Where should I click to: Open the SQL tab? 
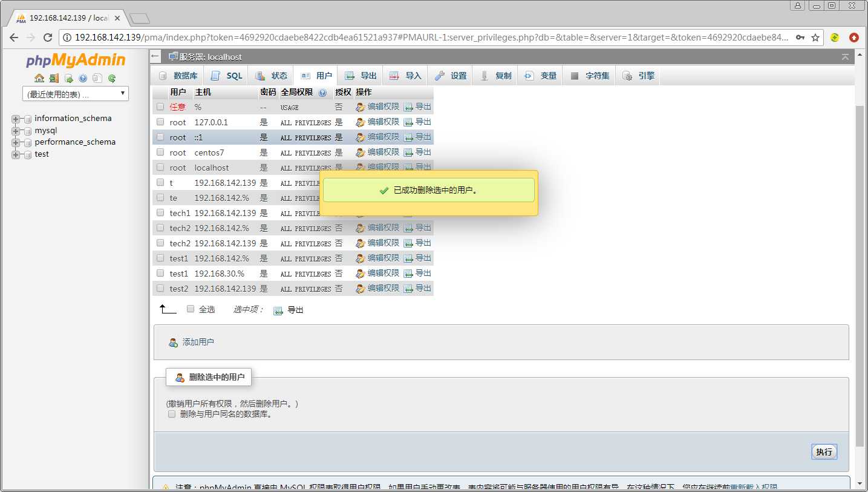click(x=226, y=76)
